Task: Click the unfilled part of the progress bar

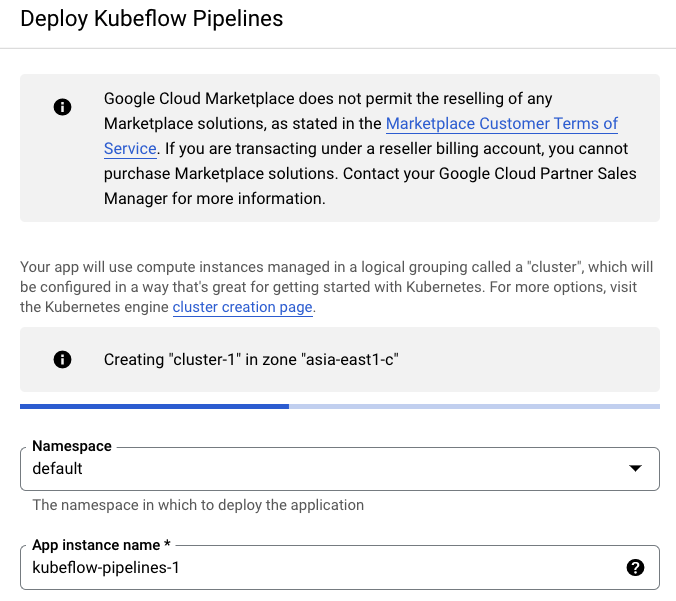Action: (474, 406)
